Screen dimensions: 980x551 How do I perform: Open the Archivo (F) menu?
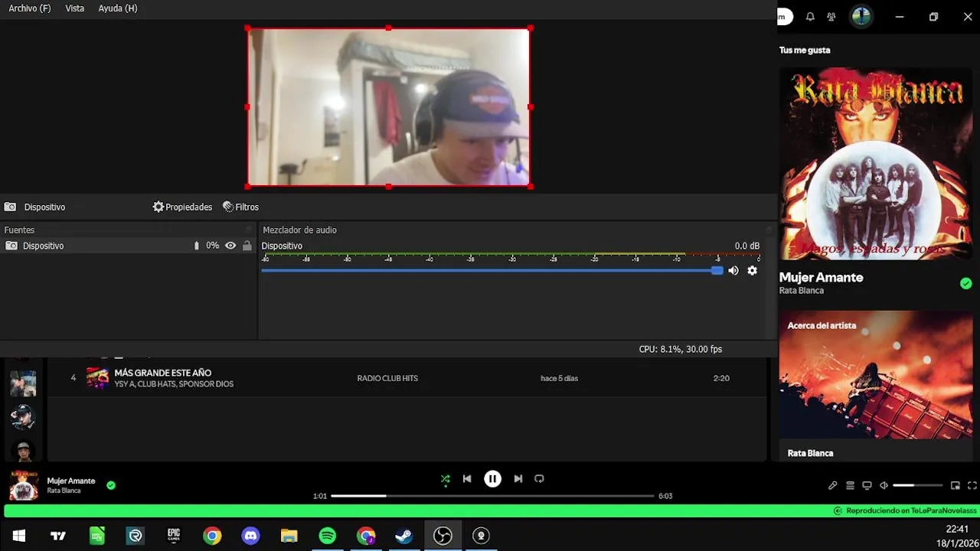[x=30, y=8]
